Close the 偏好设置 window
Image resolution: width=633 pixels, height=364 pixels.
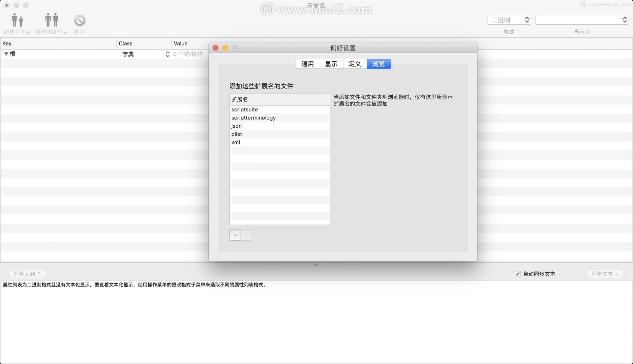coord(216,48)
